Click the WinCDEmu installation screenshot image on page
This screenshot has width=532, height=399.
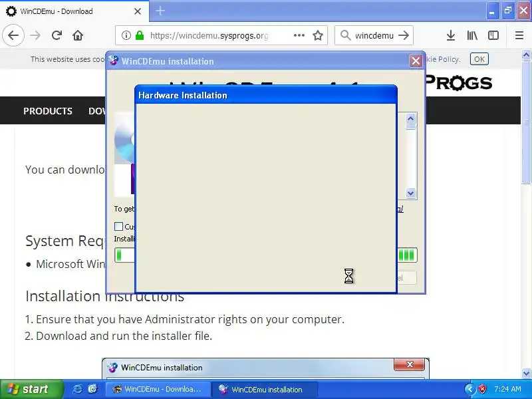click(x=265, y=368)
